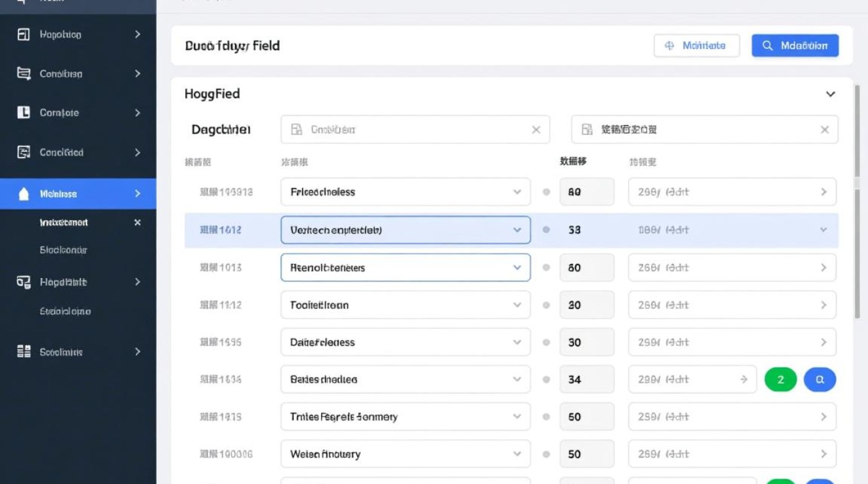Click the grey status dot in Fricedcindess row

click(x=546, y=192)
